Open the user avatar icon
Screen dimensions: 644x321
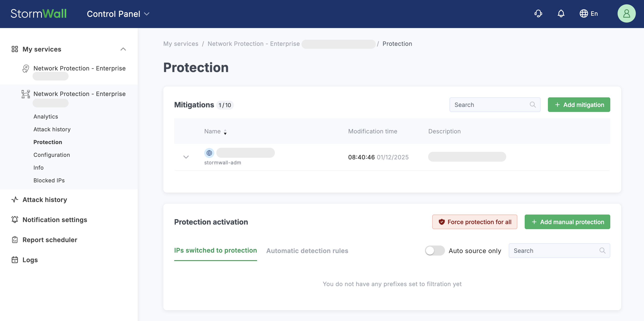click(x=626, y=13)
